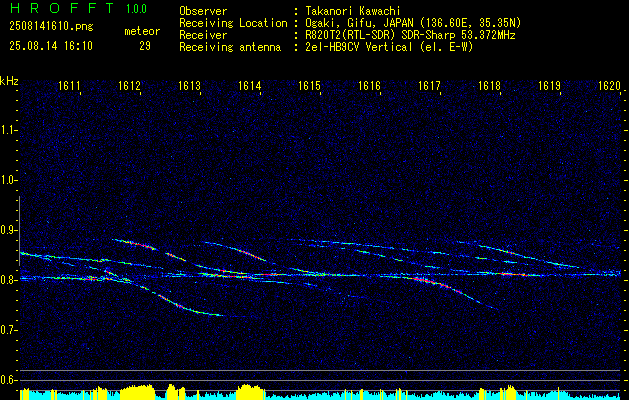Click location Ogaki, Gifu, JAPAN text
629x400 pixels.
click(413, 23)
